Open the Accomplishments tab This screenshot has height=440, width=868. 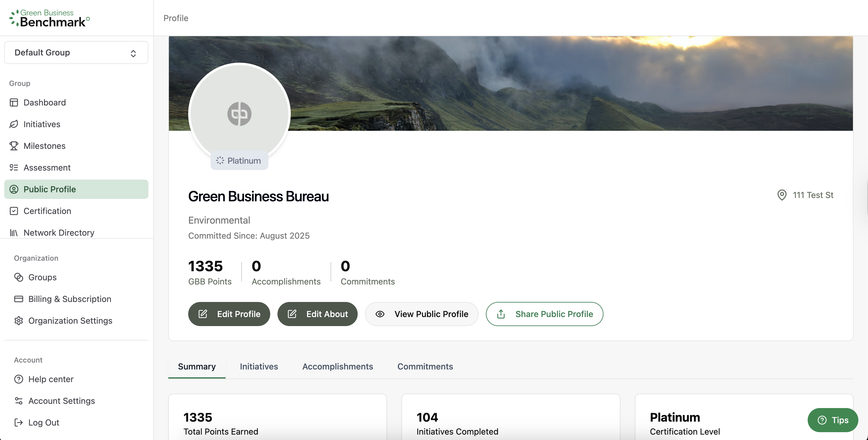[x=337, y=366]
